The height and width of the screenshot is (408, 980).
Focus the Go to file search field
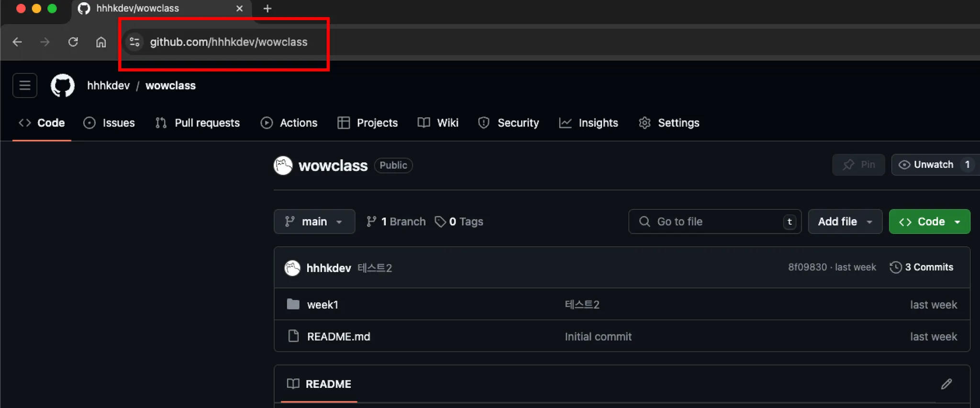pyautogui.click(x=715, y=221)
